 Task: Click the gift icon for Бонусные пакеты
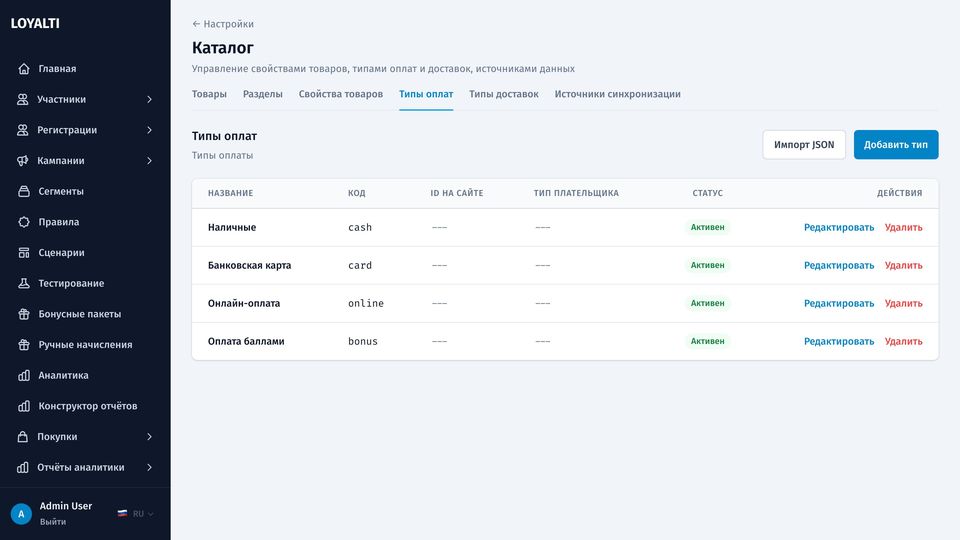point(24,313)
